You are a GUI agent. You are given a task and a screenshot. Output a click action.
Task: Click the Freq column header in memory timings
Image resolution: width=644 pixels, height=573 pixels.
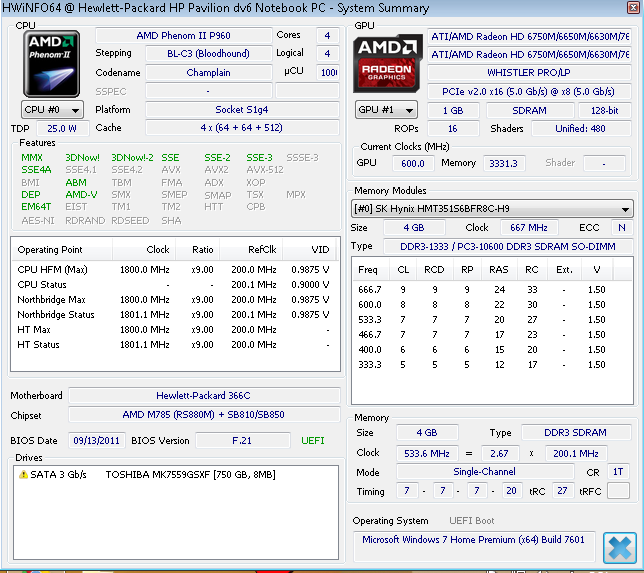370,270
